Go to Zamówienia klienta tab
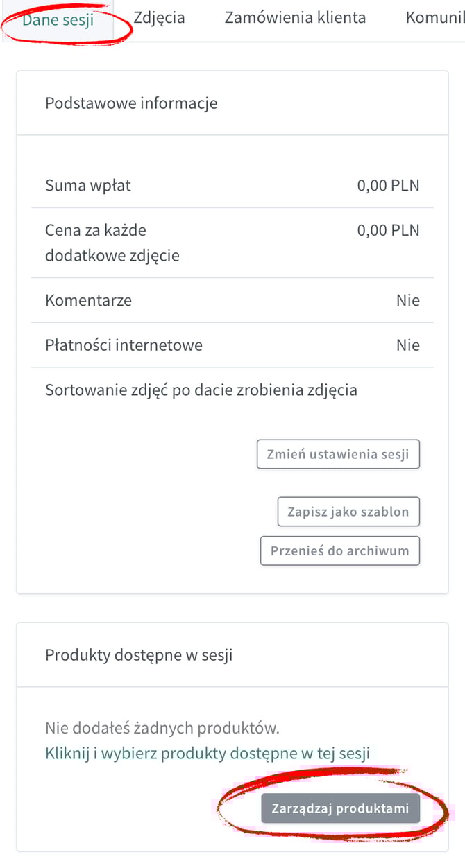Image resolution: width=465 pixels, height=868 pixels. pos(295,18)
